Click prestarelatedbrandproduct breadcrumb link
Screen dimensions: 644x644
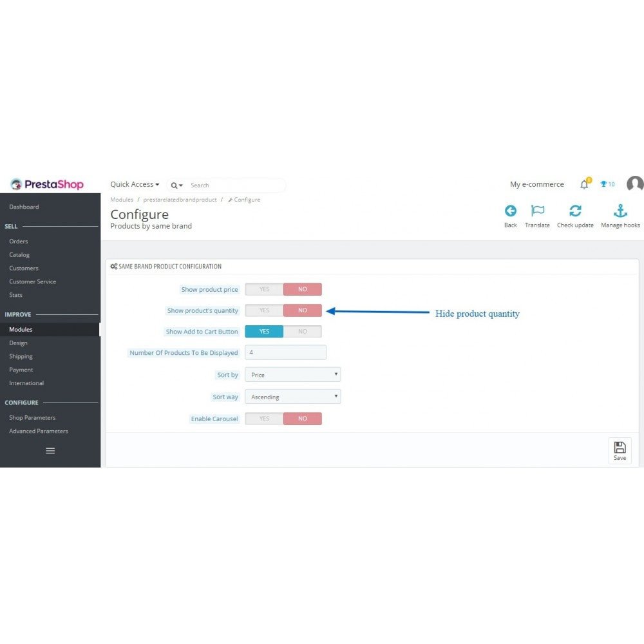click(x=180, y=200)
